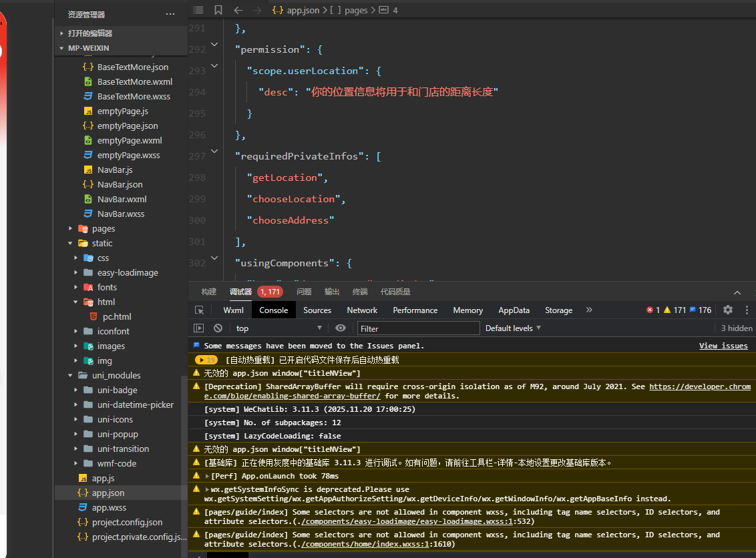This screenshot has height=558, width=756.
Task: Click the View issues link
Action: coord(723,346)
